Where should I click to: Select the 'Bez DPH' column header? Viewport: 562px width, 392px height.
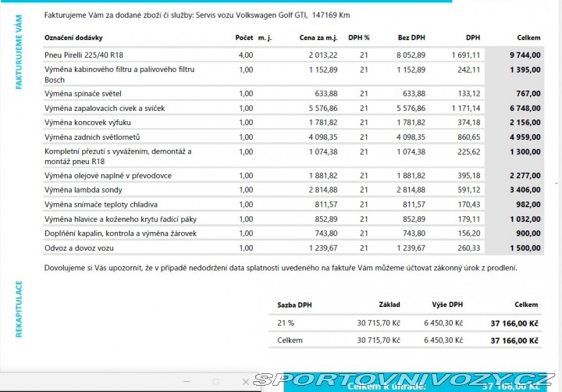point(411,37)
